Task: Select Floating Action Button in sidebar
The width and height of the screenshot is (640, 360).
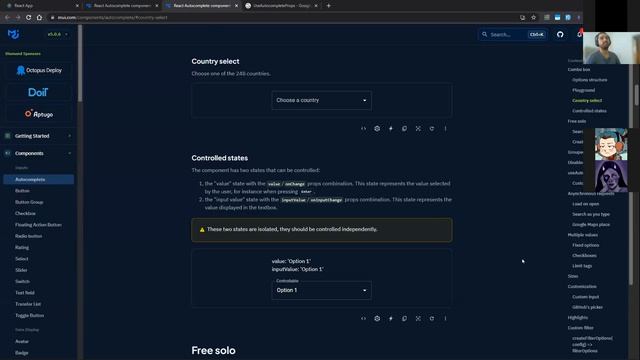Action: tap(38, 225)
